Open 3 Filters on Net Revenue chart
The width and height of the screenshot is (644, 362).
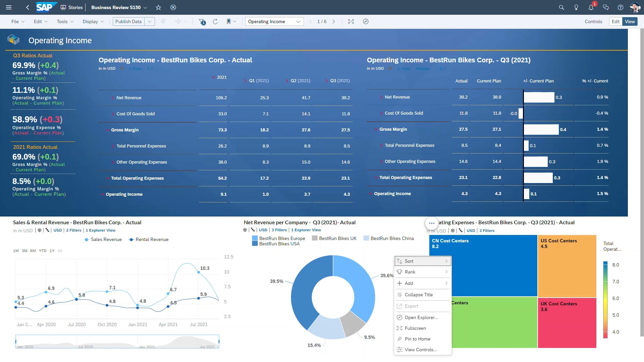(279, 230)
